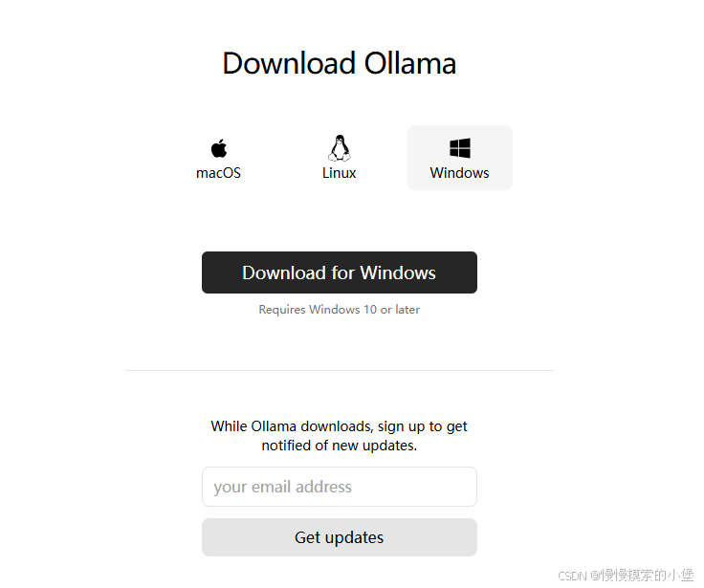The height and width of the screenshot is (588, 704).
Task: Click the Get updates button
Action: click(x=340, y=537)
